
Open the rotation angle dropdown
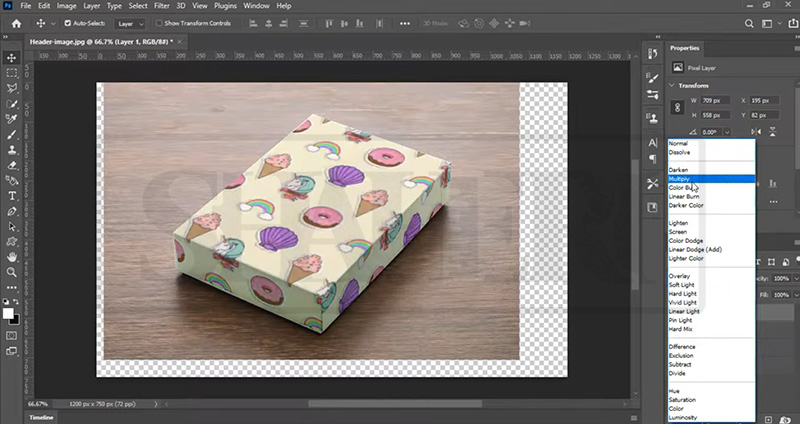(727, 132)
